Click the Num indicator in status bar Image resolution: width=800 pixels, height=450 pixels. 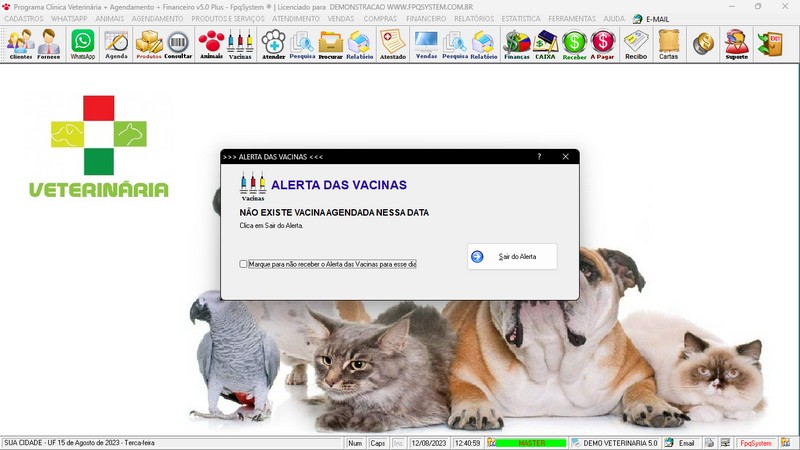(x=355, y=443)
